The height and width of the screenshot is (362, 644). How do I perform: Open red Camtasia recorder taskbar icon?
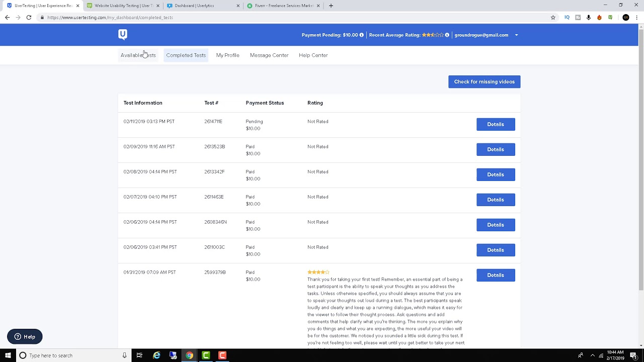222,355
